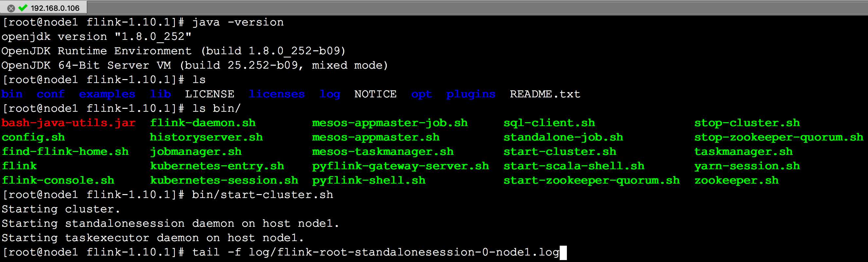Click mesos-appmaster-job.sh file name
This screenshot has height=262, width=868.
click(390, 123)
